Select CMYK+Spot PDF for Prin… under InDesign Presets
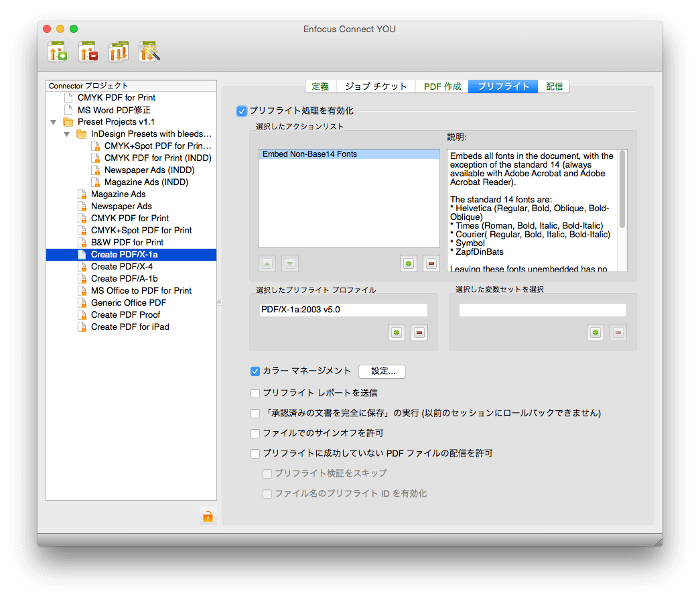Image resolution: width=700 pixels, height=600 pixels. [157, 145]
